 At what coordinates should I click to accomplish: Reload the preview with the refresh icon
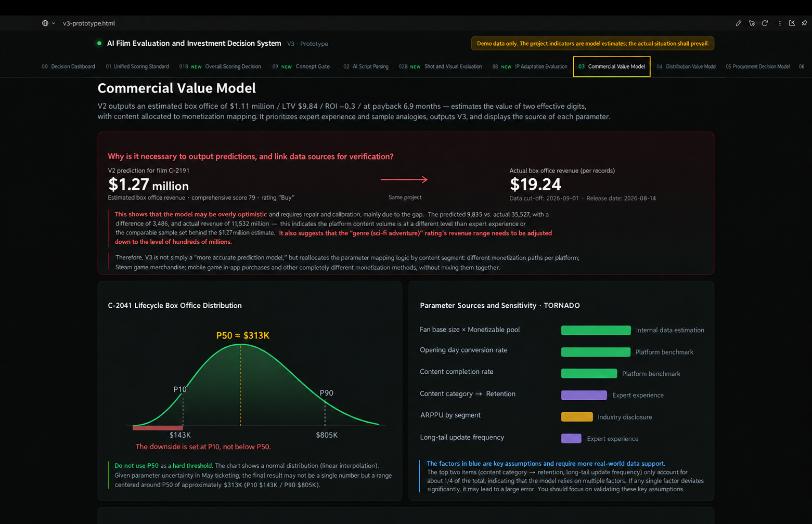click(765, 23)
